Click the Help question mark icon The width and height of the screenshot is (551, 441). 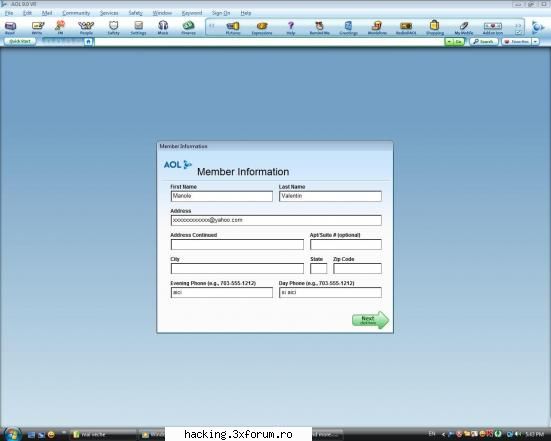click(x=291, y=28)
